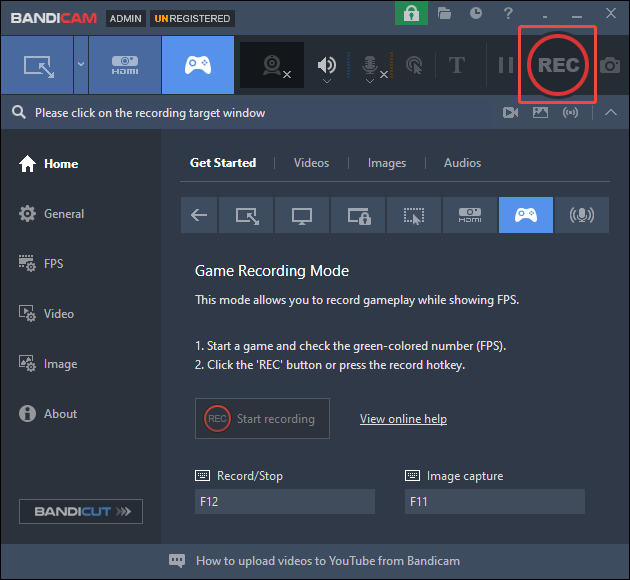630x580 pixels.
Task: Select Screen Recording mode in top toolbar
Action: click(x=37, y=65)
